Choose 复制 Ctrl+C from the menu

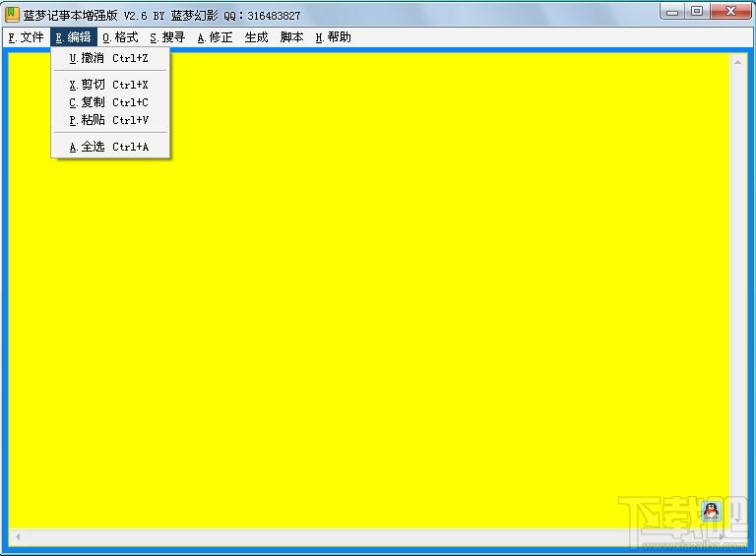pos(110,102)
